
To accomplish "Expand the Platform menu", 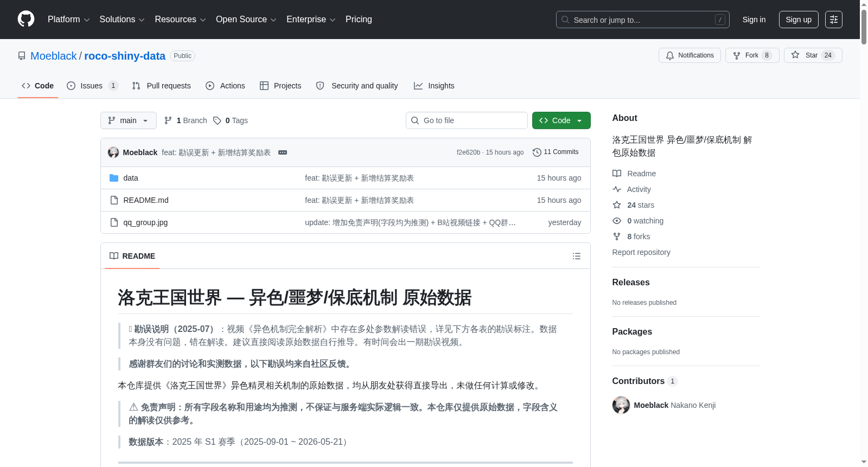I will click(x=69, y=20).
